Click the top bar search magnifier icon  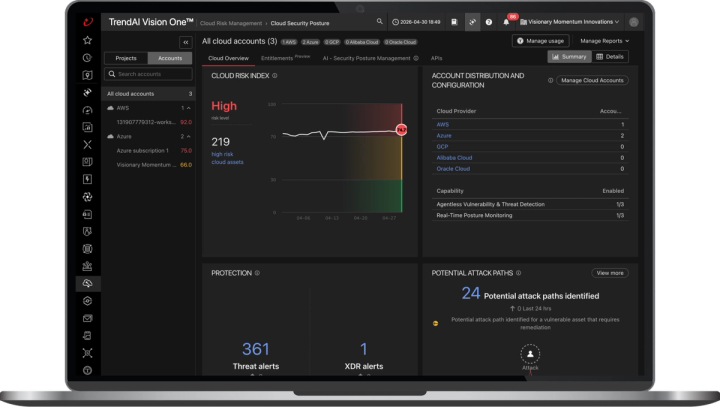pos(380,21)
